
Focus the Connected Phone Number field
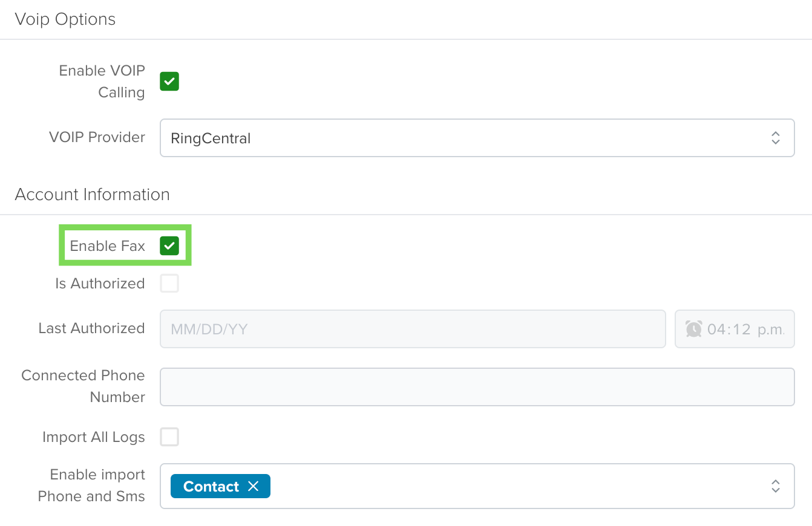[477, 387]
